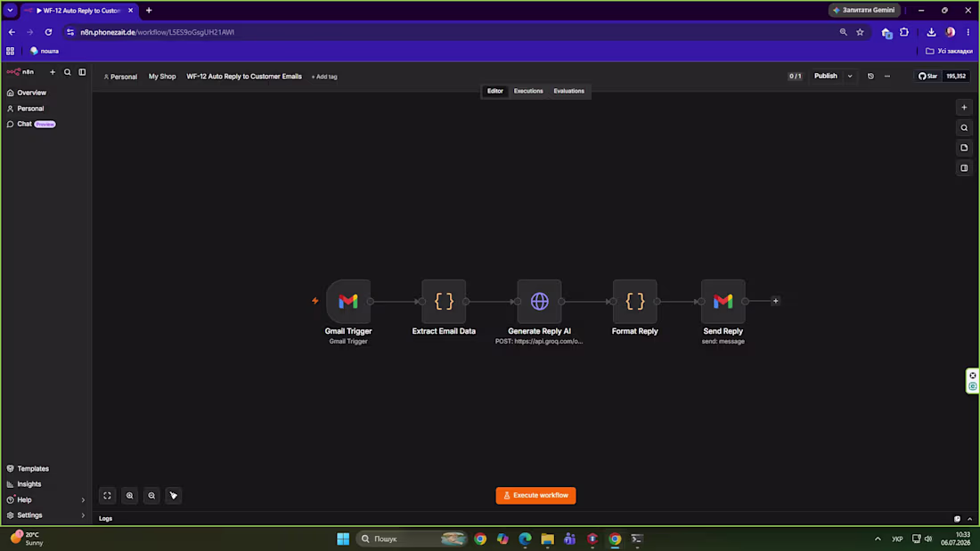Open the browser tab search dropdown
The height and width of the screenshot is (551, 980).
(10, 10)
